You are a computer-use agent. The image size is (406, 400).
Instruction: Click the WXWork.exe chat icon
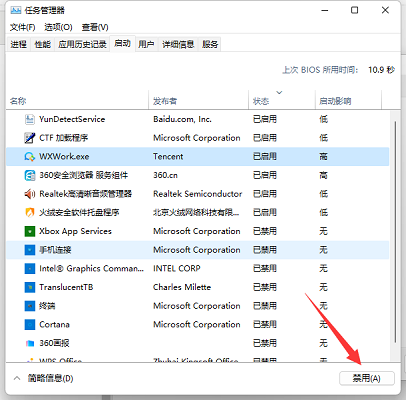pos(30,157)
